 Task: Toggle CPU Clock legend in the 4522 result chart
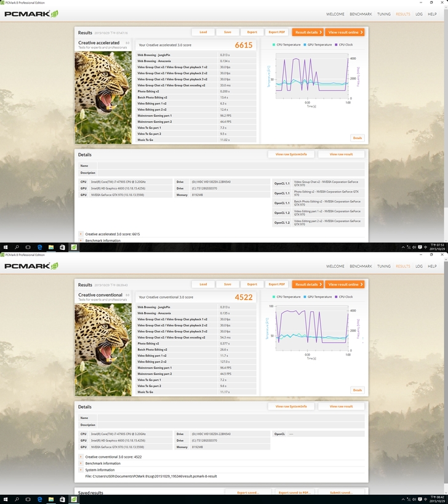[x=346, y=297]
